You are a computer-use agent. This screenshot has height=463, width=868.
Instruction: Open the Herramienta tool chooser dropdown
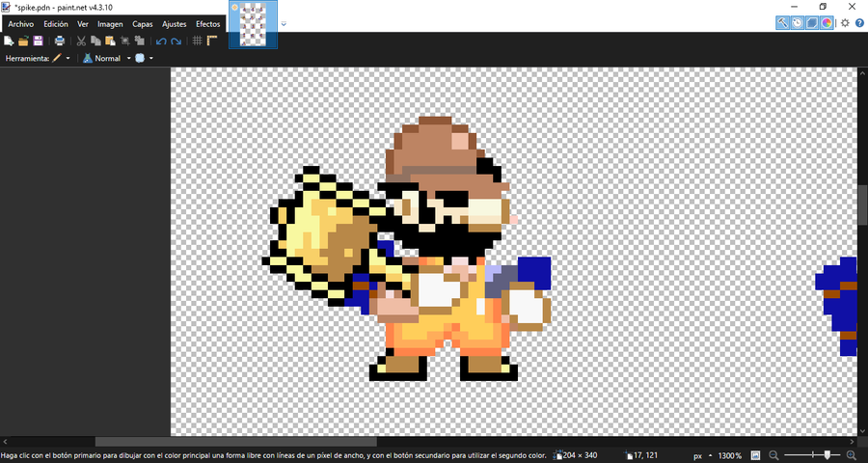[x=68, y=58]
